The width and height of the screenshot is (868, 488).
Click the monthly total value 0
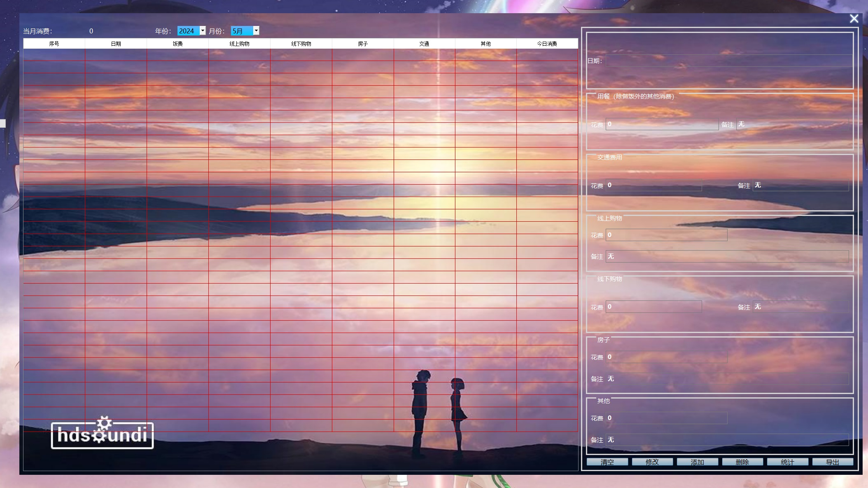pyautogui.click(x=91, y=31)
